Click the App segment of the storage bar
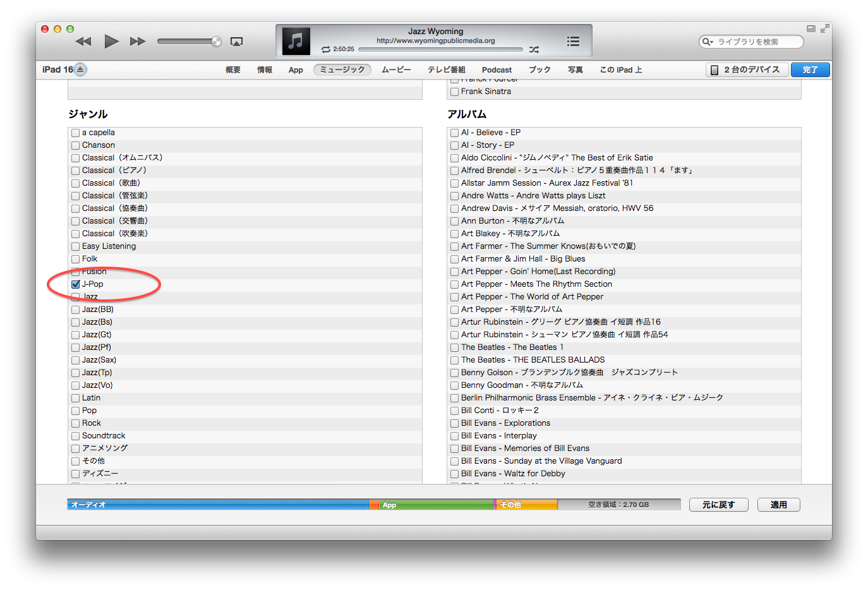The width and height of the screenshot is (868, 590). [436, 505]
